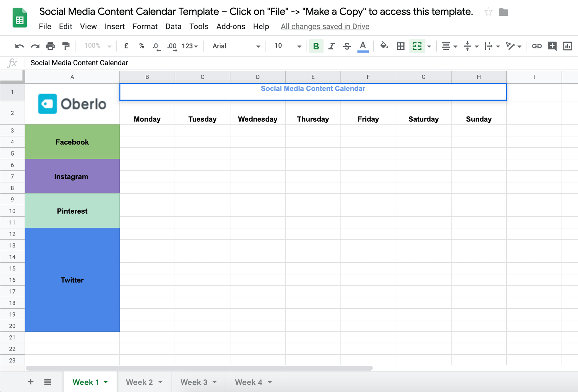The height and width of the screenshot is (392, 578).
Task: Select the Wednesday header cell
Action: click(x=258, y=113)
